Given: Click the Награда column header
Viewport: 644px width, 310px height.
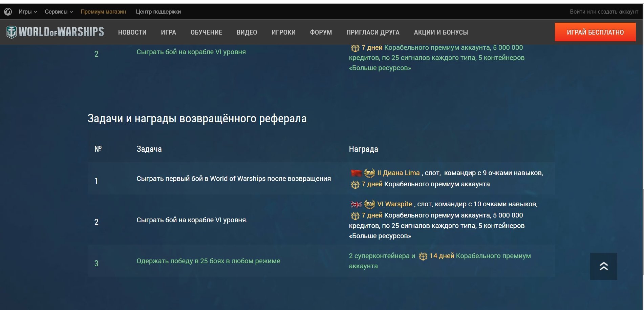Looking at the screenshot, I should (363, 149).
